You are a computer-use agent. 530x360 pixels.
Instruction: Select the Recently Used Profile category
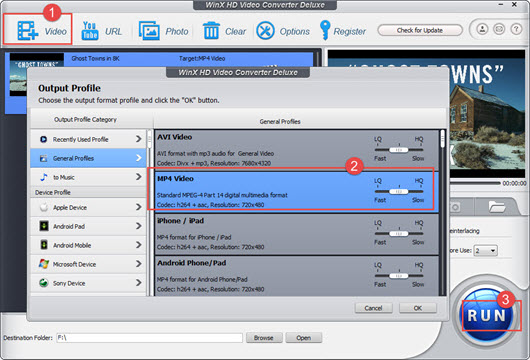pyautogui.click(x=88, y=139)
